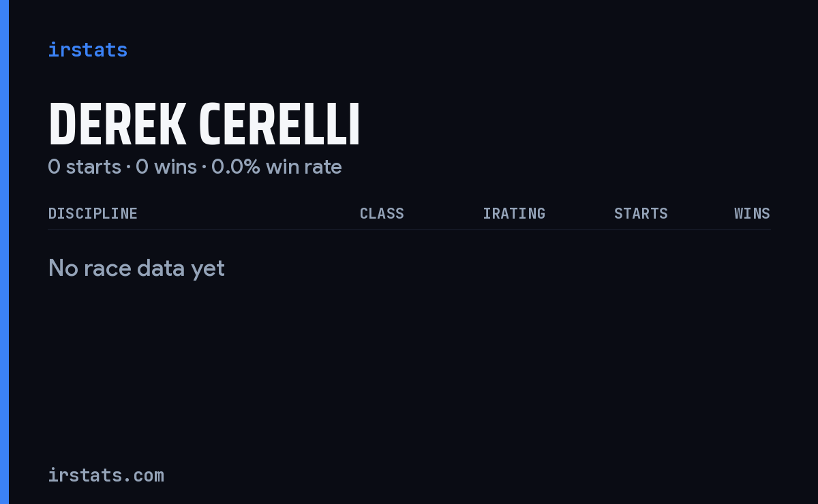This screenshot has width=818, height=504.
Task: Sort by the IRATING column header
Action: point(514,214)
